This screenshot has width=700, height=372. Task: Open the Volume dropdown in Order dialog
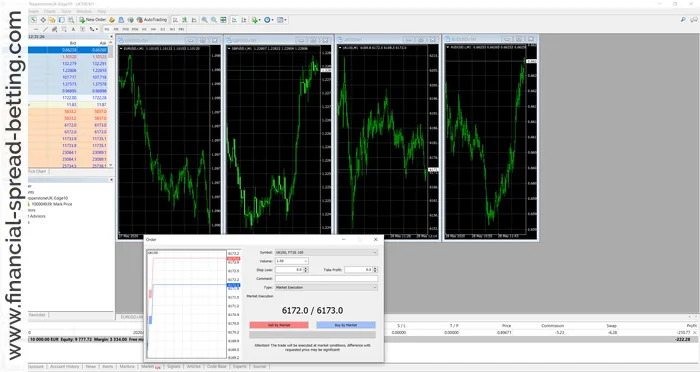(x=292, y=261)
